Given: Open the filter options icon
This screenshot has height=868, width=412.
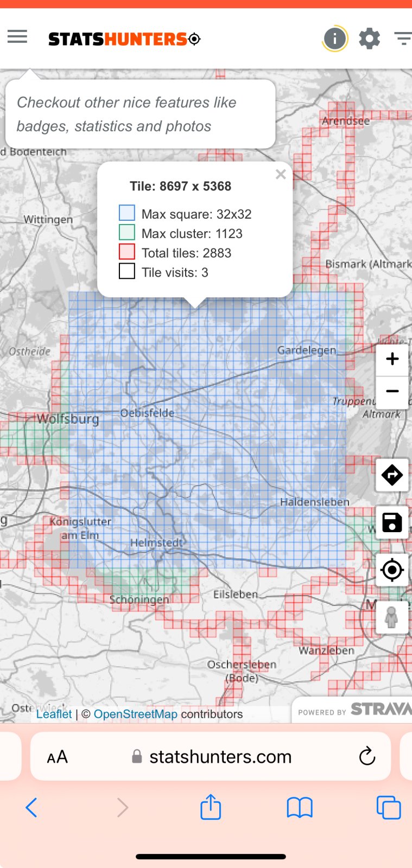Looking at the screenshot, I should click(402, 39).
